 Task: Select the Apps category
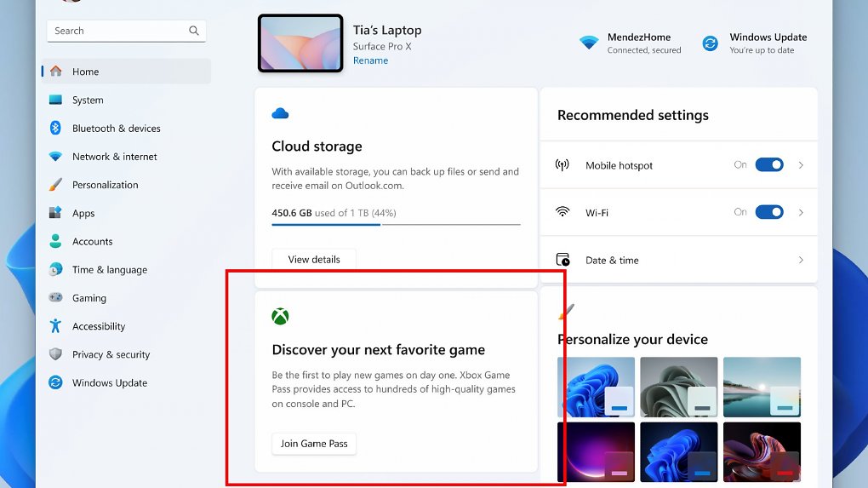tap(126, 213)
